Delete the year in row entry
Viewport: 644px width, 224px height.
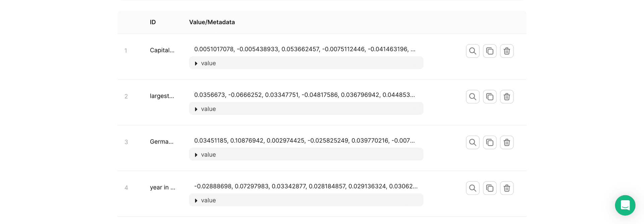click(507, 188)
